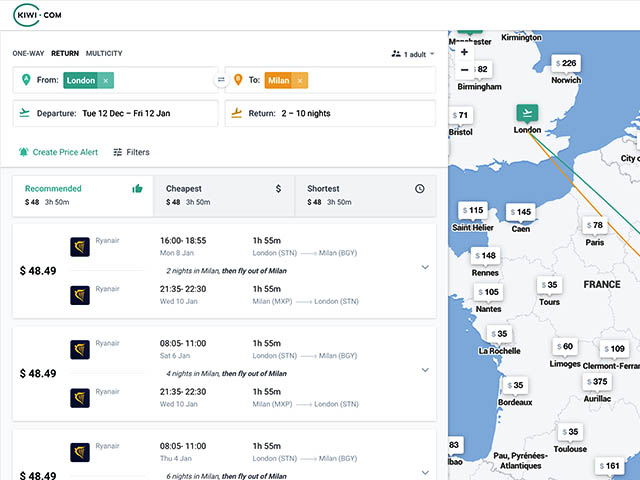Open Filters using the sliders icon
640x480 pixels.
(x=118, y=152)
